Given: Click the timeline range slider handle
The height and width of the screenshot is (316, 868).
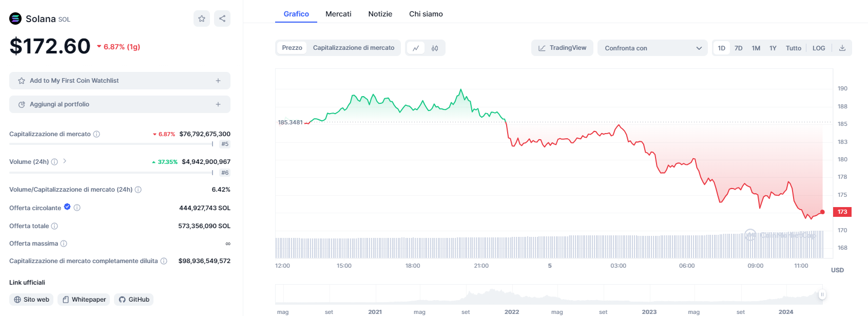Looking at the screenshot, I should pyautogui.click(x=822, y=294).
